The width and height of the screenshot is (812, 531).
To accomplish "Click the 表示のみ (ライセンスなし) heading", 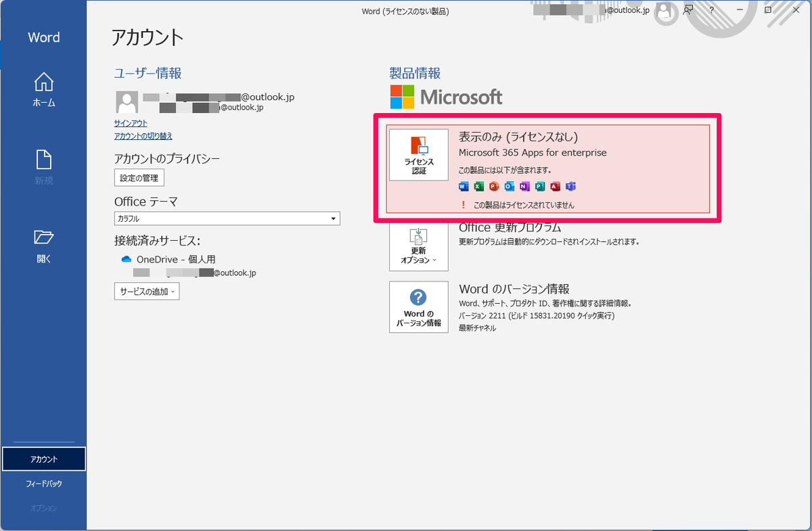I will click(518, 137).
